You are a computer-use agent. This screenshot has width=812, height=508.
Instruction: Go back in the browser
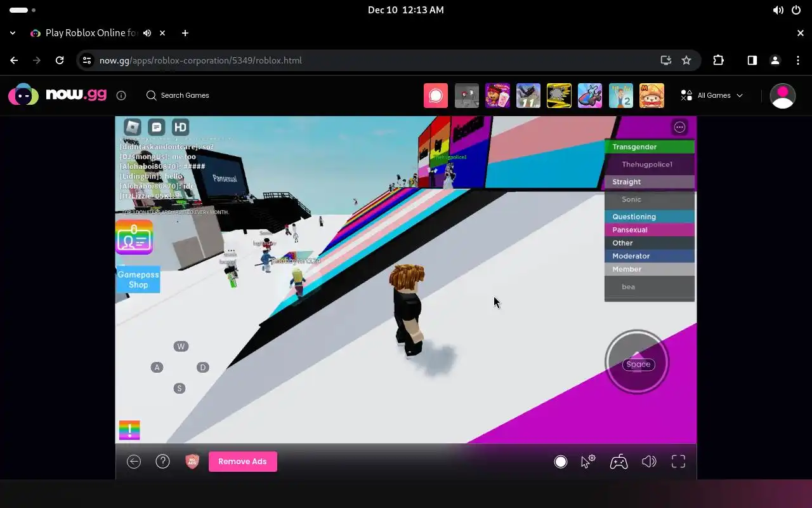click(x=14, y=60)
